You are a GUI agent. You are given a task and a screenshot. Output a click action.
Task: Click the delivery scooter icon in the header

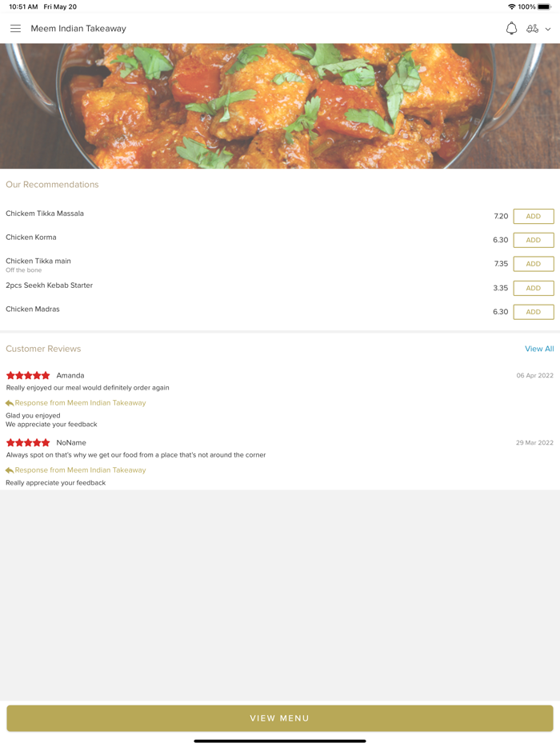(533, 28)
